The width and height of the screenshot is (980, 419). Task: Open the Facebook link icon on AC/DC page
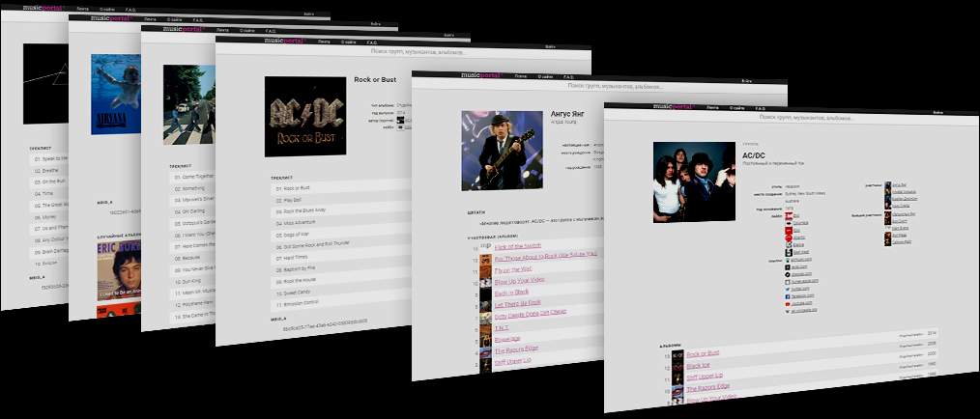click(787, 295)
